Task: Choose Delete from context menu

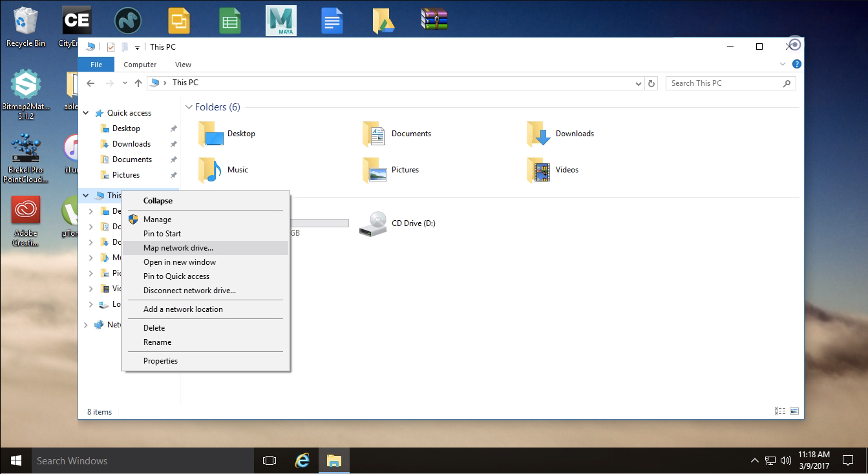Action: pyautogui.click(x=205, y=328)
